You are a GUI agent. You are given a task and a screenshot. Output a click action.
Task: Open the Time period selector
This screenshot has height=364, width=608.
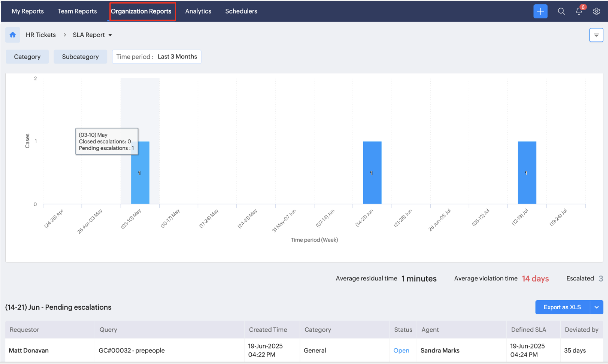[x=157, y=57]
